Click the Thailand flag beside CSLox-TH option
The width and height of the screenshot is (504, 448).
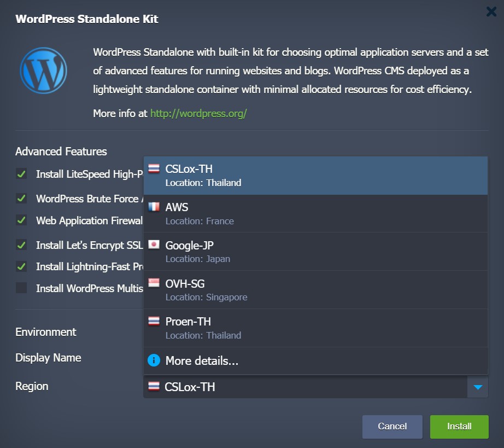(x=154, y=168)
